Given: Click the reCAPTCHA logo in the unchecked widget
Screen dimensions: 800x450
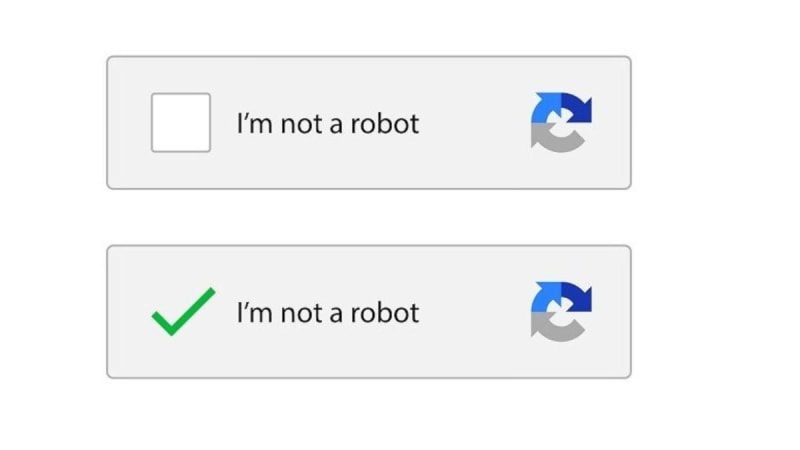Looking at the screenshot, I should [x=560, y=122].
